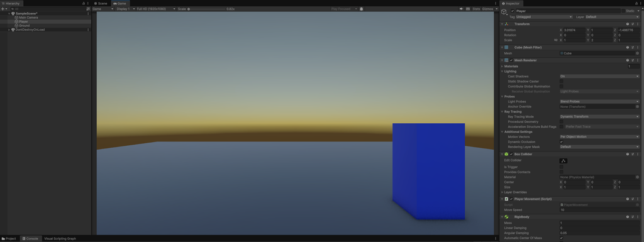Open Rigidbody component preset settings icon
This screenshot has width=644, height=242.
click(x=633, y=217)
